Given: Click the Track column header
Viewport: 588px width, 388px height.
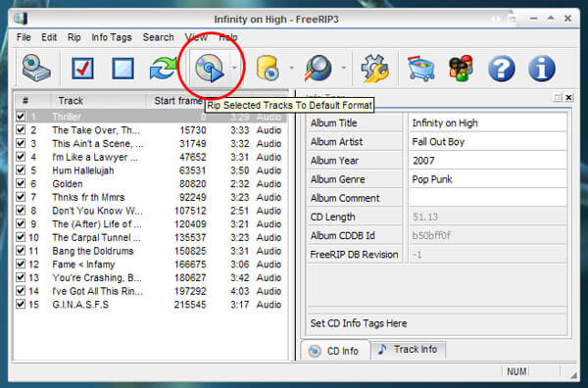Looking at the screenshot, I should (x=97, y=101).
